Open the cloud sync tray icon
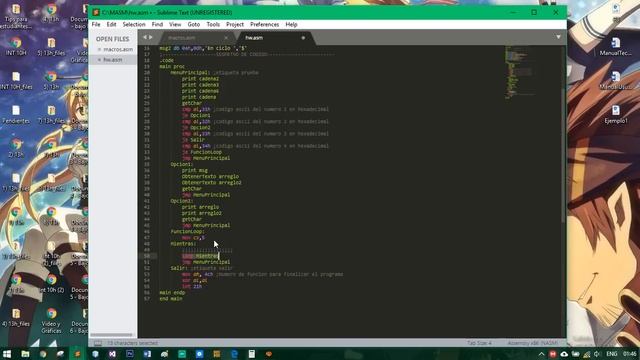The height and width of the screenshot is (360, 640). [x=564, y=354]
